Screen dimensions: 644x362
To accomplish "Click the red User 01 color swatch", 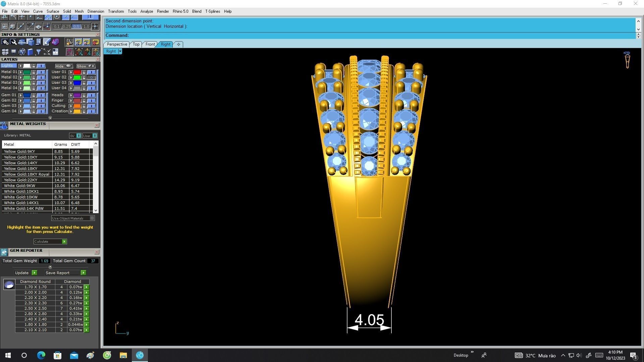I will tap(77, 72).
